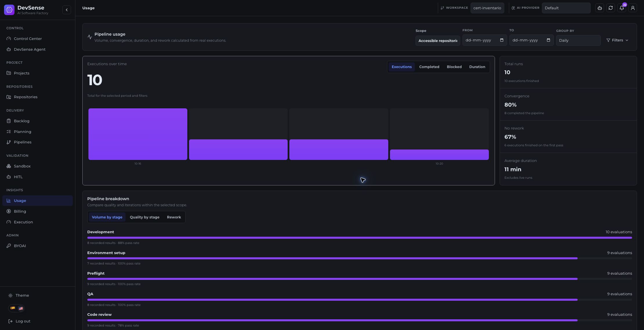Screen dimensions: 644x330
Task: Open Control Center from the sidebar
Action: (37, 39)
